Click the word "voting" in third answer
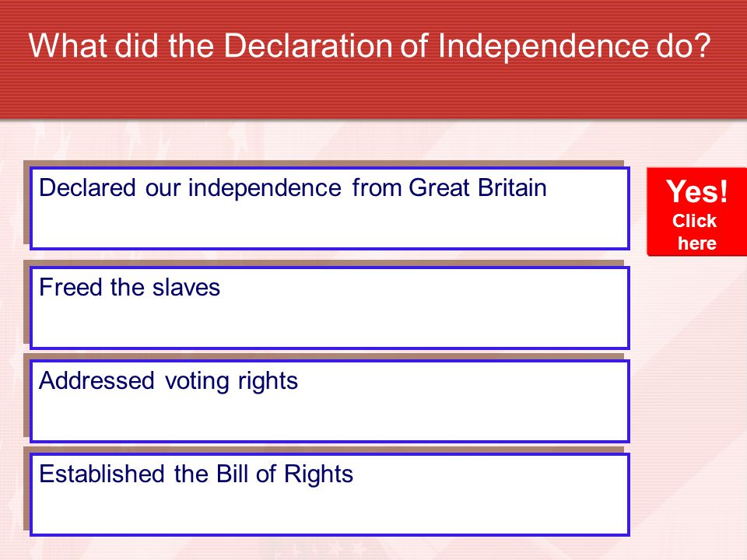This screenshot has width=747, height=560. (x=196, y=382)
